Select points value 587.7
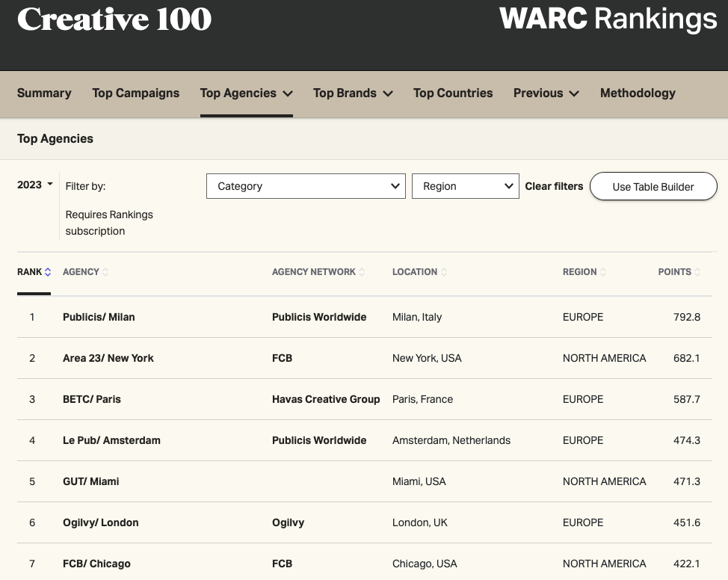 pyautogui.click(x=687, y=399)
